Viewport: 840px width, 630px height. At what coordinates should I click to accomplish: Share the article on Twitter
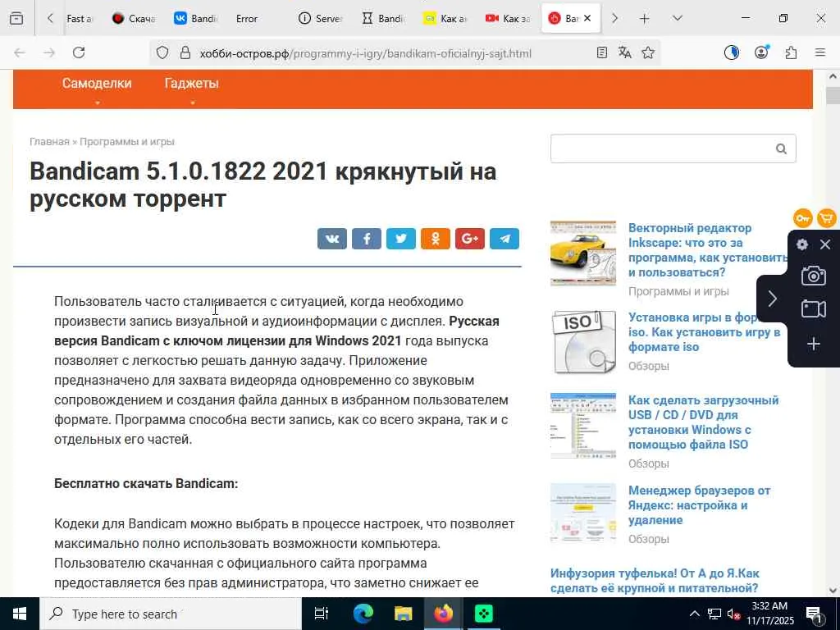(400, 239)
